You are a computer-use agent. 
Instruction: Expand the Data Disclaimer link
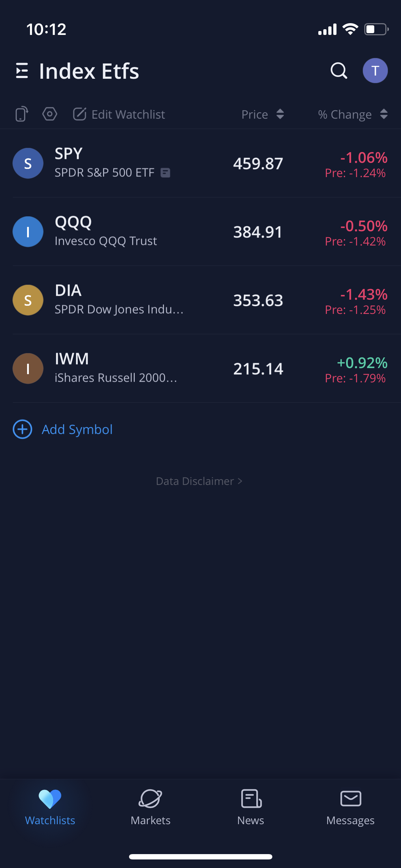click(199, 481)
